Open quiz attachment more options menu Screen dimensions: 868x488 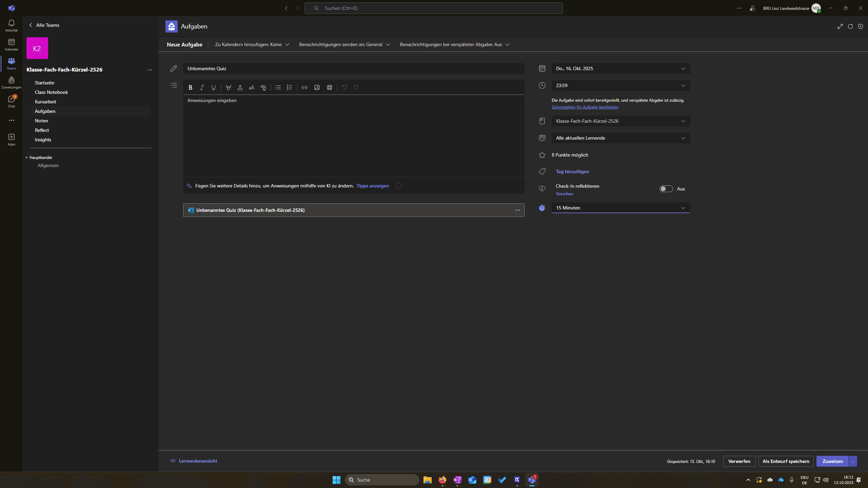[518, 210]
